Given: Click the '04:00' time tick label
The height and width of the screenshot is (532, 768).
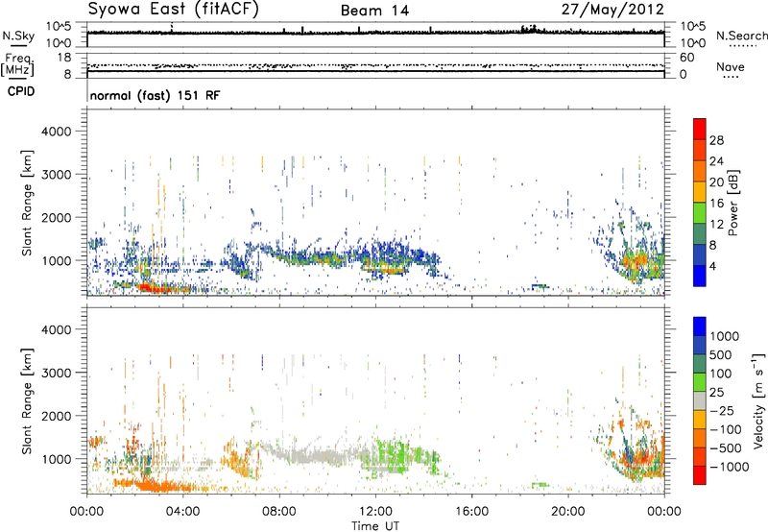Looking at the screenshot, I should (182, 512).
